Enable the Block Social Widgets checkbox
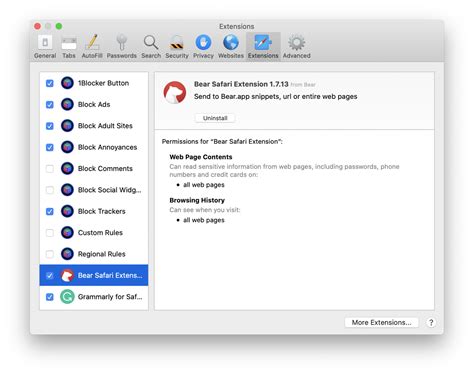Image resolution: width=474 pixels, height=374 pixels. click(x=50, y=190)
